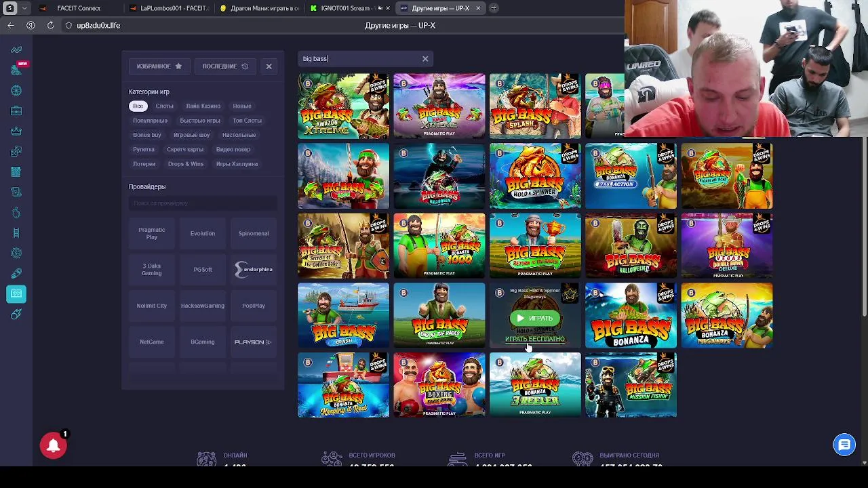
Task: Open Big Bass Vegas Double Down Deluxe thumbnail
Action: tap(727, 246)
